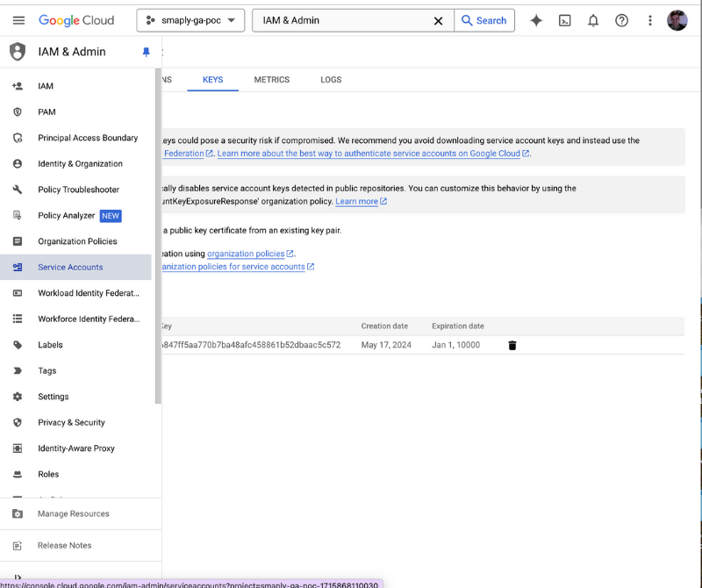The height and width of the screenshot is (588, 702).
Task: Clear the search field with X
Action: [x=438, y=20]
